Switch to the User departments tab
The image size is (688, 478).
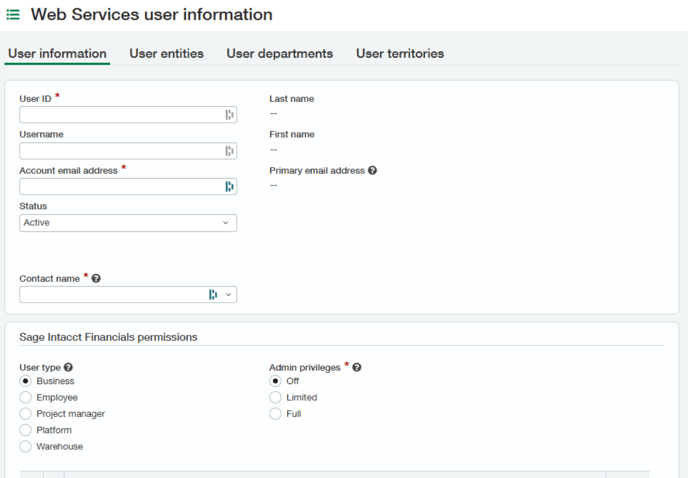coord(280,54)
